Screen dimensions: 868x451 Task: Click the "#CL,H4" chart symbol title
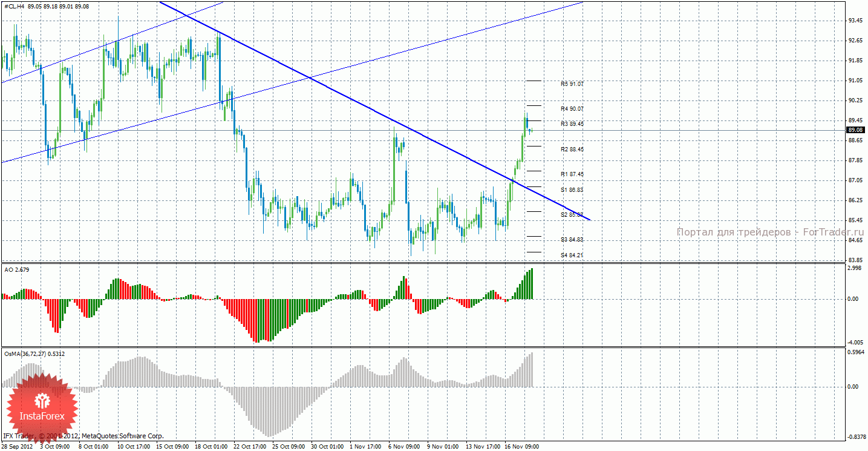pyautogui.click(x=14, y=5)
